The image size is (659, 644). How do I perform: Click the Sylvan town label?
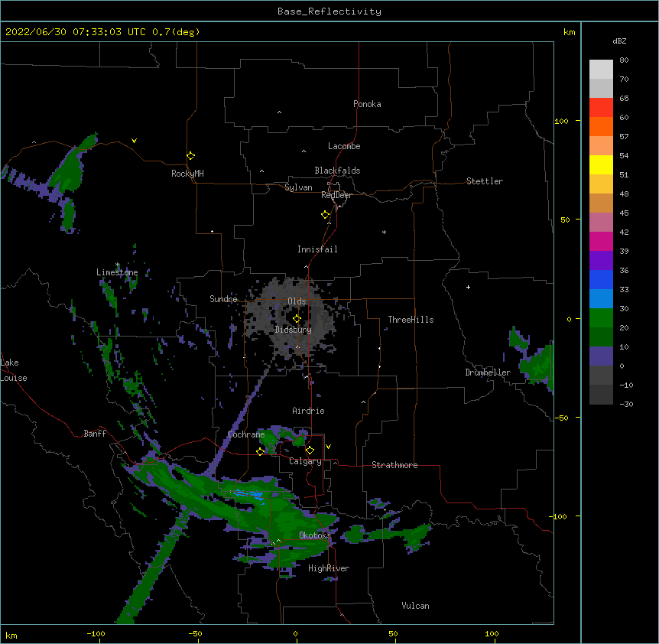click(298, 187)
